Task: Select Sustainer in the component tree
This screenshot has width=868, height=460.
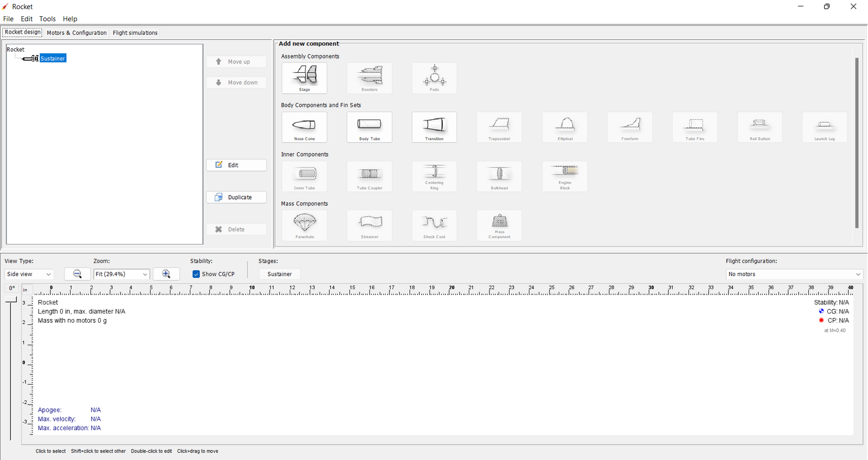Action: [53, 59]
